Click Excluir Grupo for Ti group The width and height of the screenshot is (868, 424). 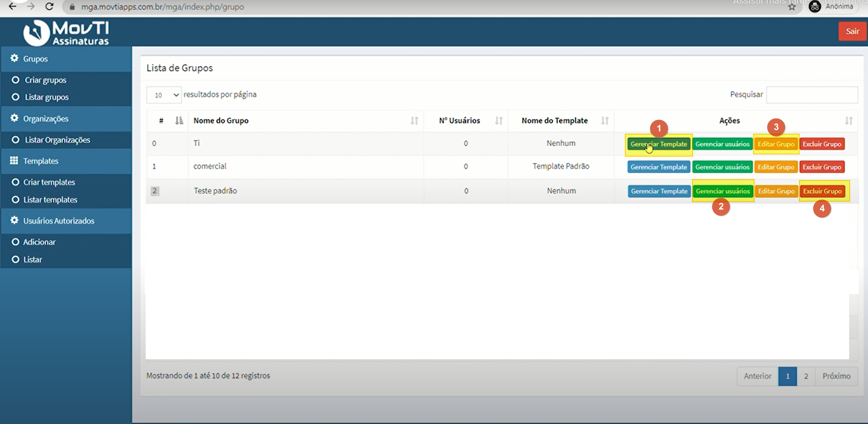click(822, 144)
